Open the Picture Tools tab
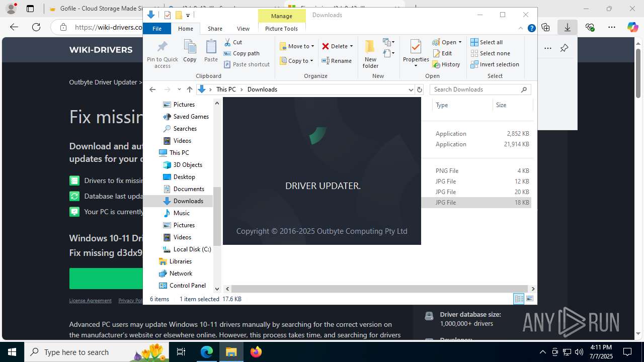The image size is (644, 362). coord(281,29)
